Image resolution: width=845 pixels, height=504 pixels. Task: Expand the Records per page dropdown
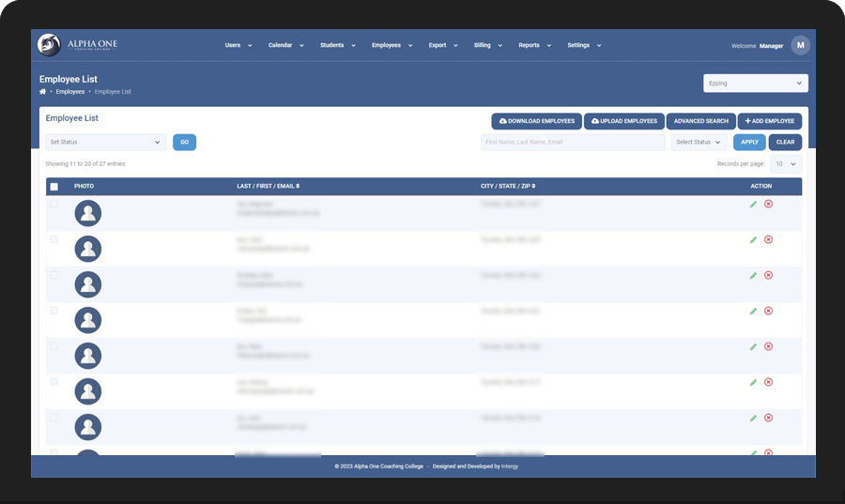pyautogui.click(x=786, y=163)
